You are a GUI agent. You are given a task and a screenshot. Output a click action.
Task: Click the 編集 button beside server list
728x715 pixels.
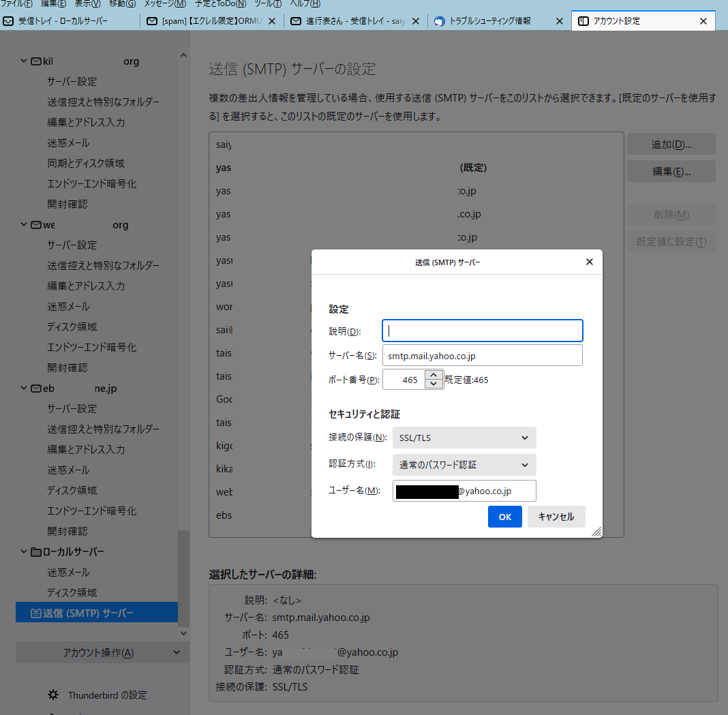click(x=671, y=171)
